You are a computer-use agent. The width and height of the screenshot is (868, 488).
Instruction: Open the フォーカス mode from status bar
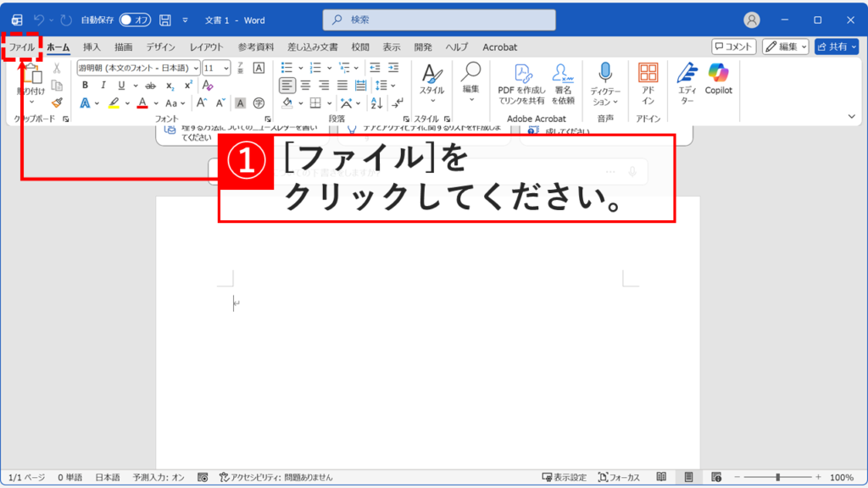click(x=621, y=479)
